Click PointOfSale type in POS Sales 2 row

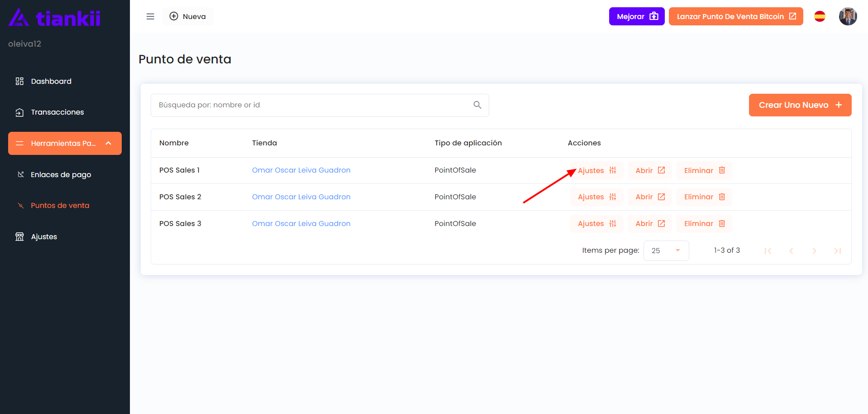point(455,197)
